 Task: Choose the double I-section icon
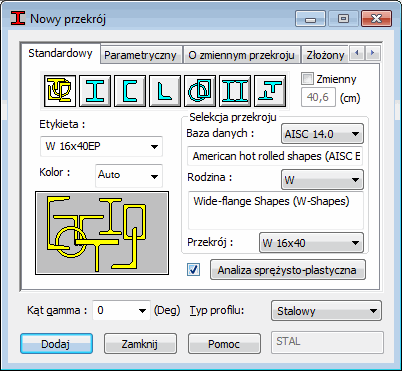(235, 91)
